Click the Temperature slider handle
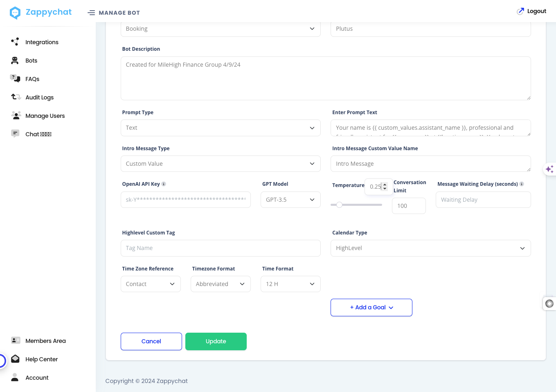556x392 pixels. point(339,205)
